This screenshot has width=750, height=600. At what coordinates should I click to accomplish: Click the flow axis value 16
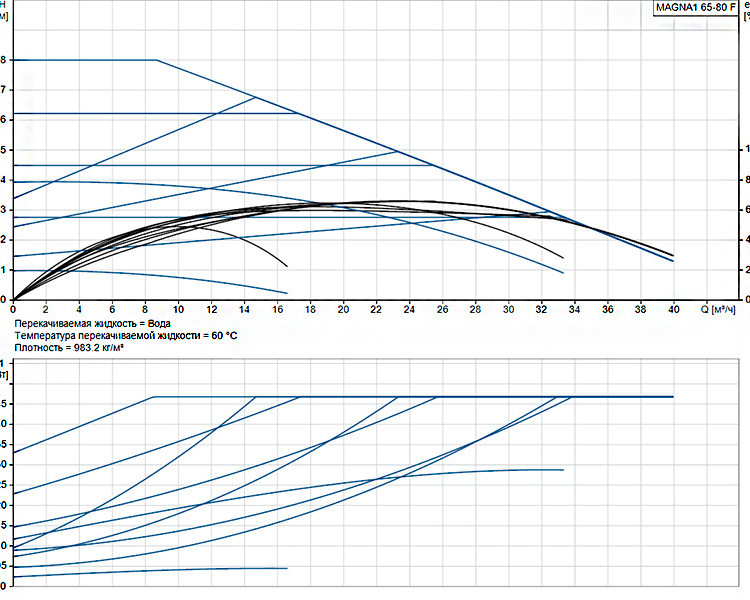tap(277, 310)
